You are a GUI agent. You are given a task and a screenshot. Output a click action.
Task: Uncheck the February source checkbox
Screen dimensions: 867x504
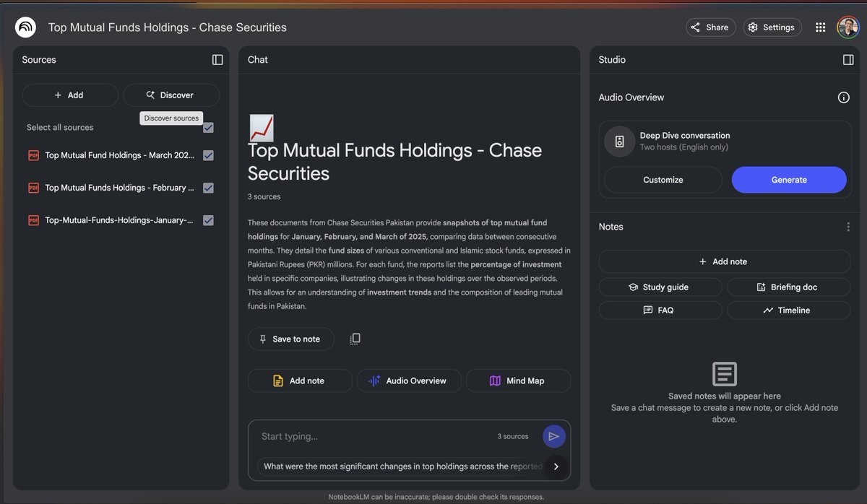coord(208,188)
